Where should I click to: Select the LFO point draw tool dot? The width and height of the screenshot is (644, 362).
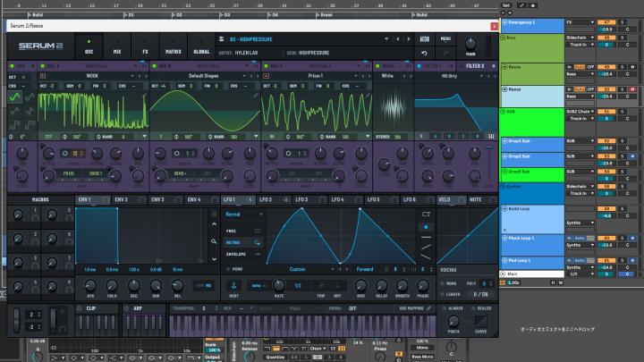[x=426, y=227]
